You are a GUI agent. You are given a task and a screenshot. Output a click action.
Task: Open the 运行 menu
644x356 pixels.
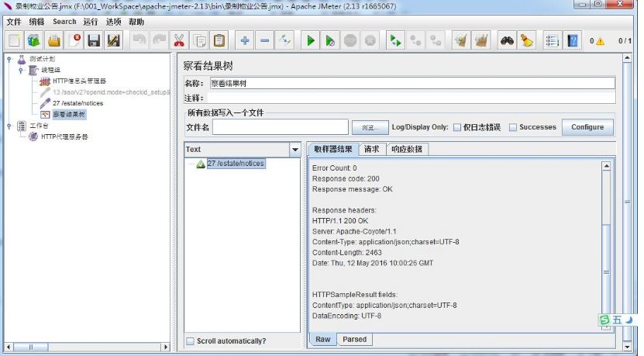[x=91, y=22]
